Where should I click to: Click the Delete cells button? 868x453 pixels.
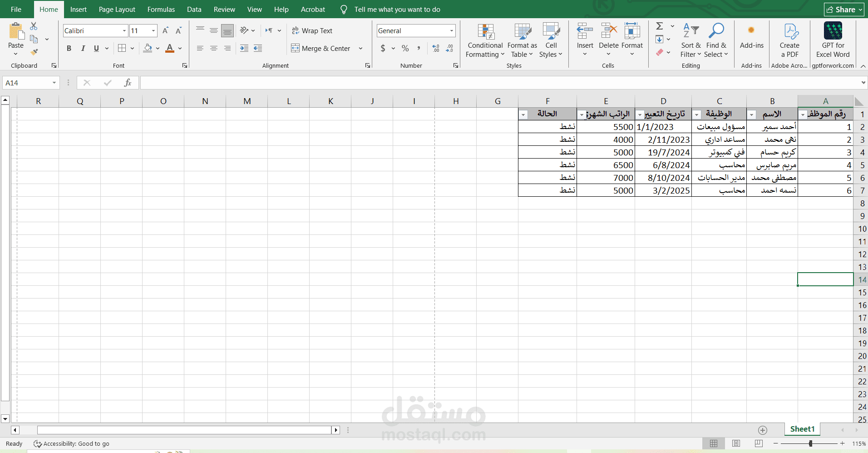coord(609,40)
